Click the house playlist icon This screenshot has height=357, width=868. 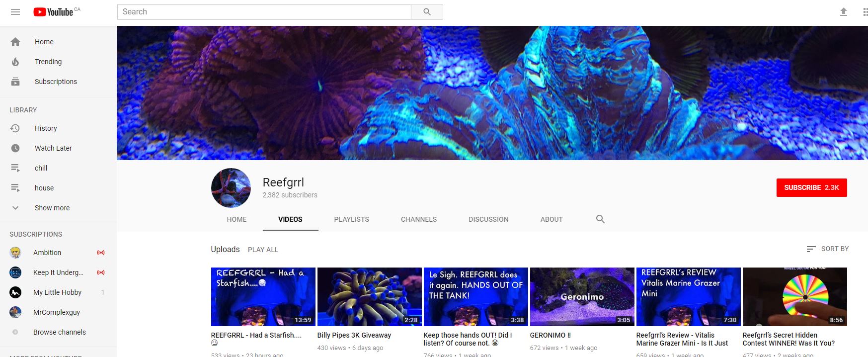coord(15,188)
